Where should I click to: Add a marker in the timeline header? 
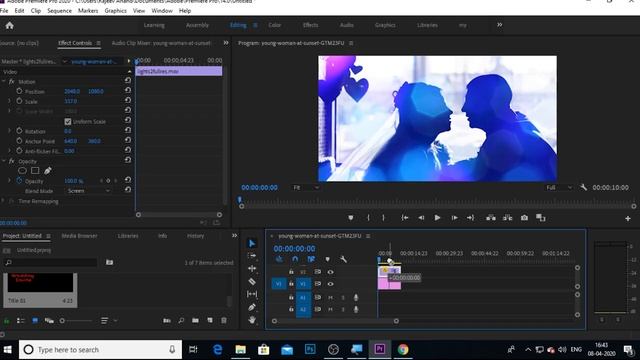(327, 259)
